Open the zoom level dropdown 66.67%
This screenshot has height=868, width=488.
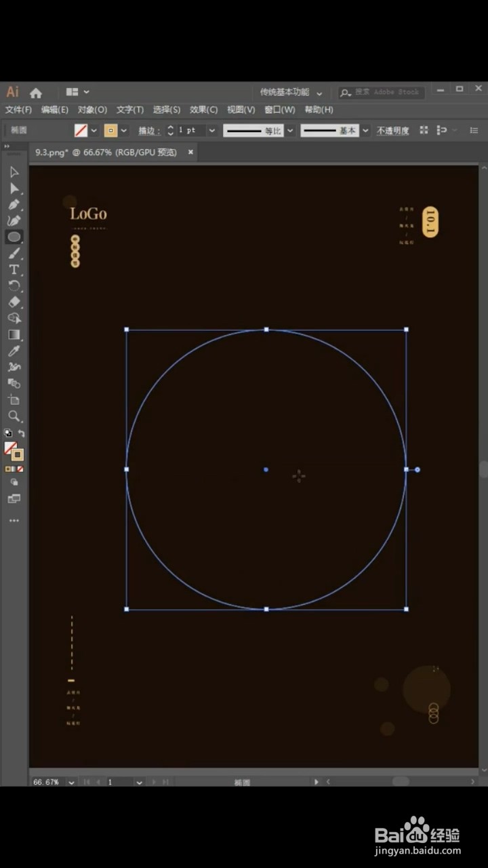(x=71, y=782)
